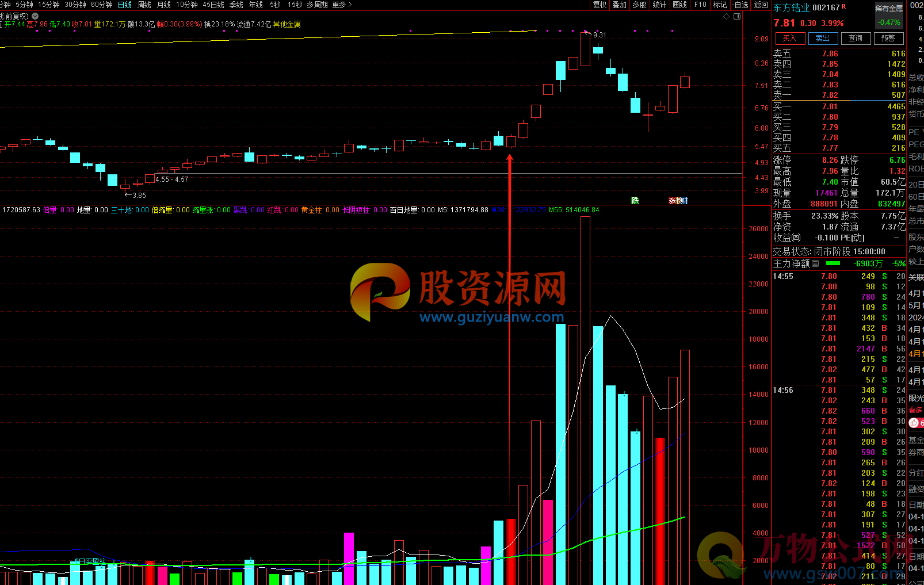Click the 其他金属 industry label
The width and height of the screenshot is (924, 585).
[287, 24]
